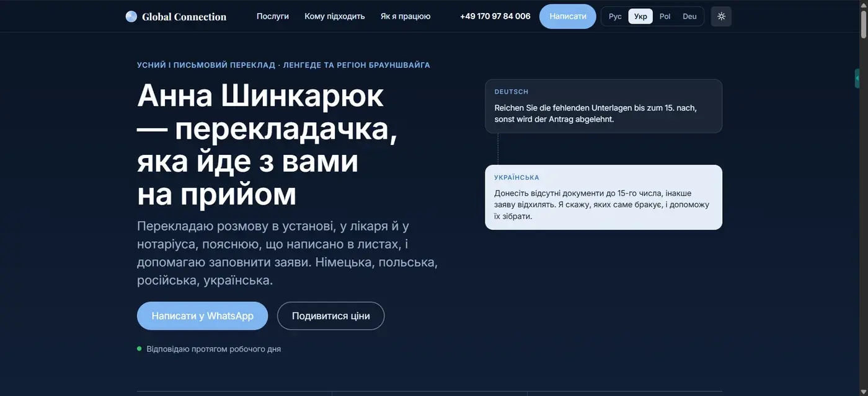Click the Усний і письмовий переклад tagline
Viewport: 868px width, 396px height.
click(283, 65)
